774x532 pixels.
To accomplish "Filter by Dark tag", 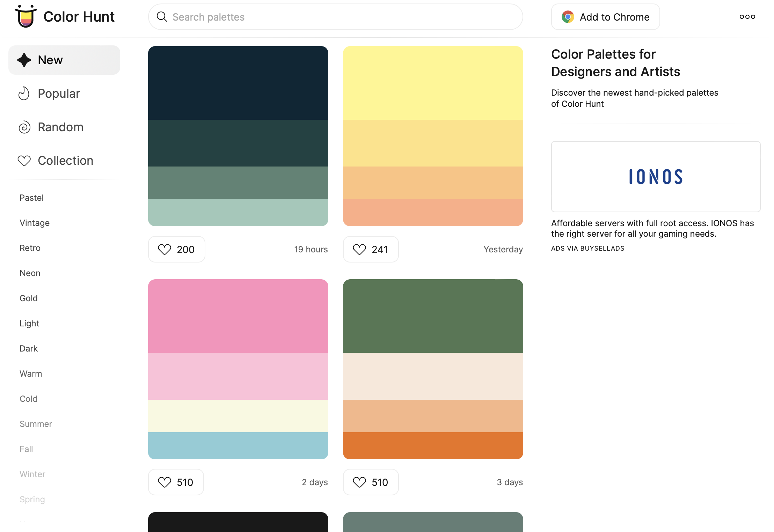I will pyautogui.click(x=29, y=349).
